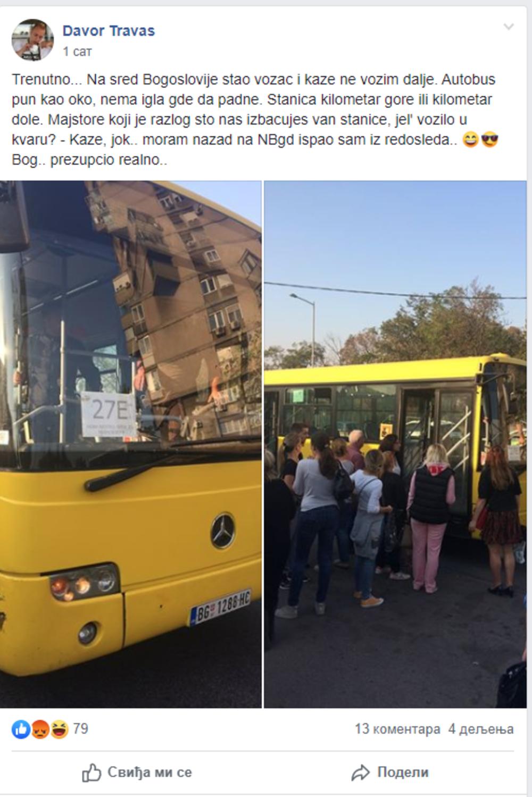View the right photo of passengers

[395, 444]
